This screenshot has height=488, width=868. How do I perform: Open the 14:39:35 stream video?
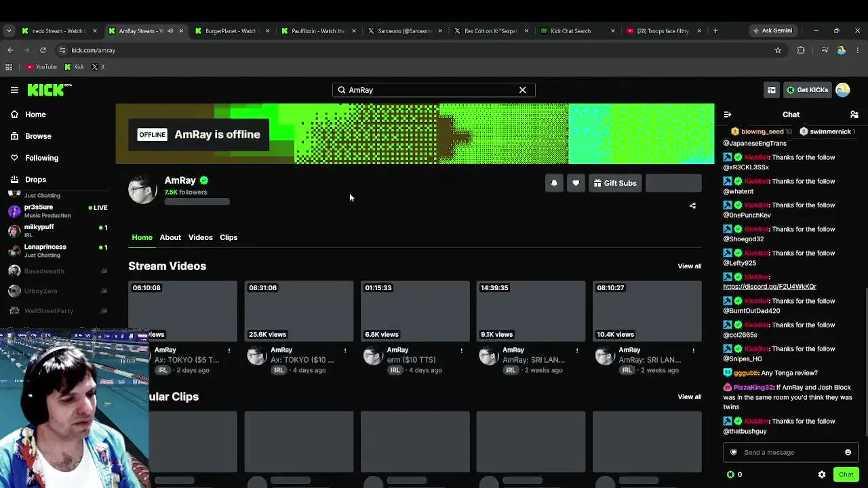tap(531, 311)
